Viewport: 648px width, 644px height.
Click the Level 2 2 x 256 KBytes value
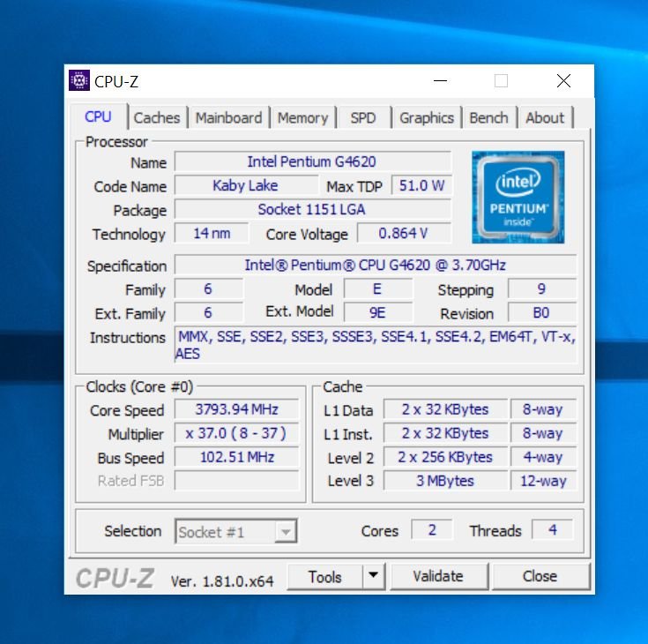point(445,457)
